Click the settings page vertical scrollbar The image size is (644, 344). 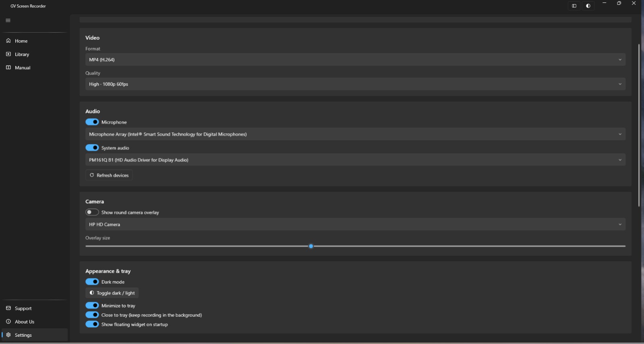[x=639, y=125]
